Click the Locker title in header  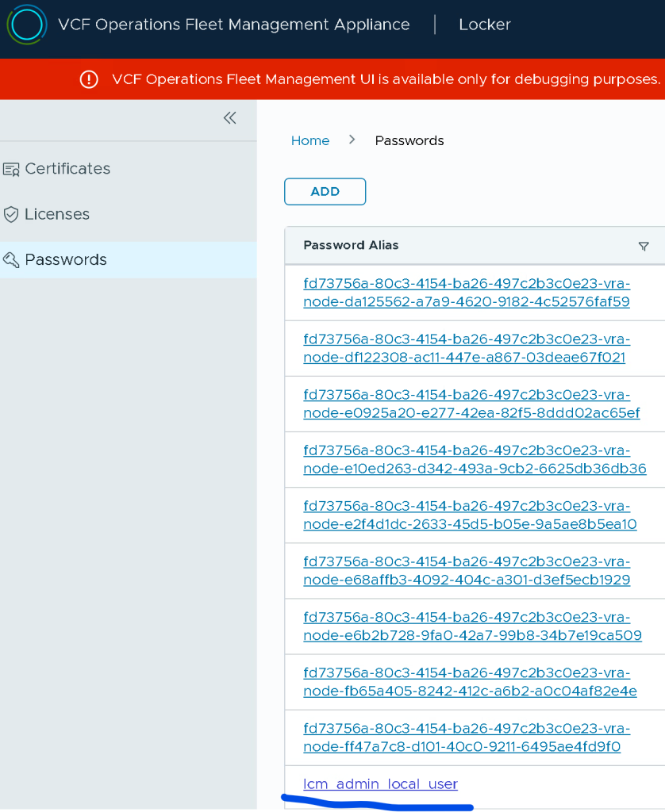pos(484,25)
